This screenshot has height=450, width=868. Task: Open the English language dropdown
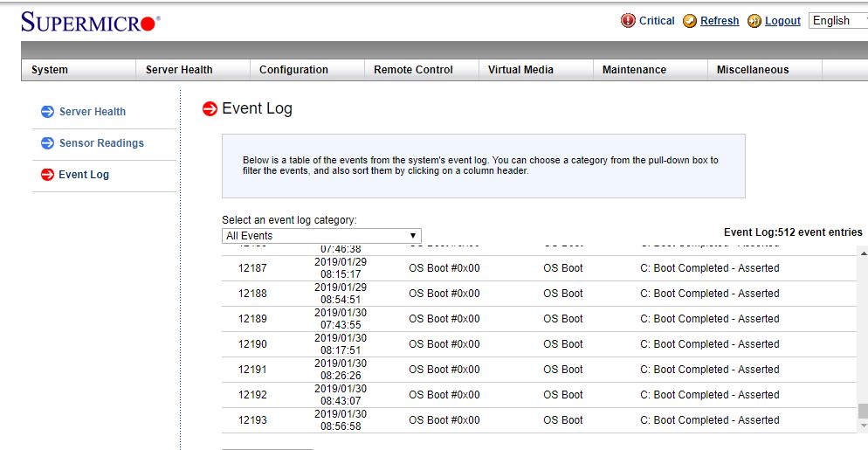[837, 21]
